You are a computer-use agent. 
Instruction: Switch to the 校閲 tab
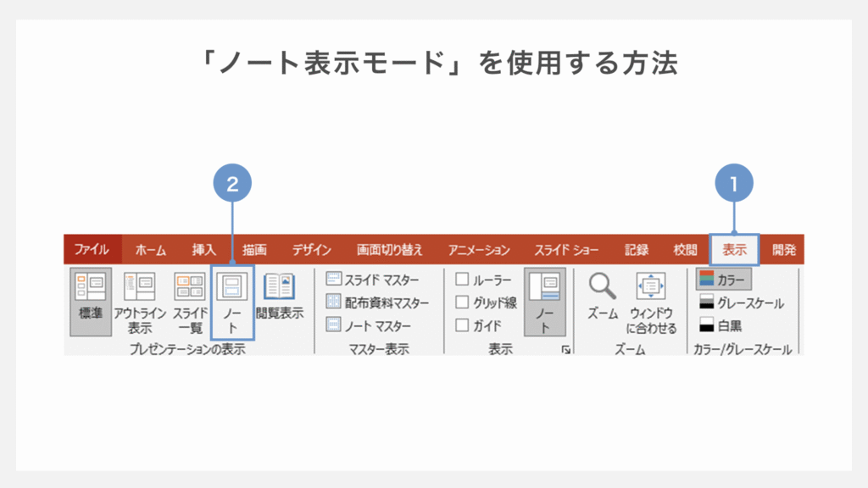tap(685, 250)
